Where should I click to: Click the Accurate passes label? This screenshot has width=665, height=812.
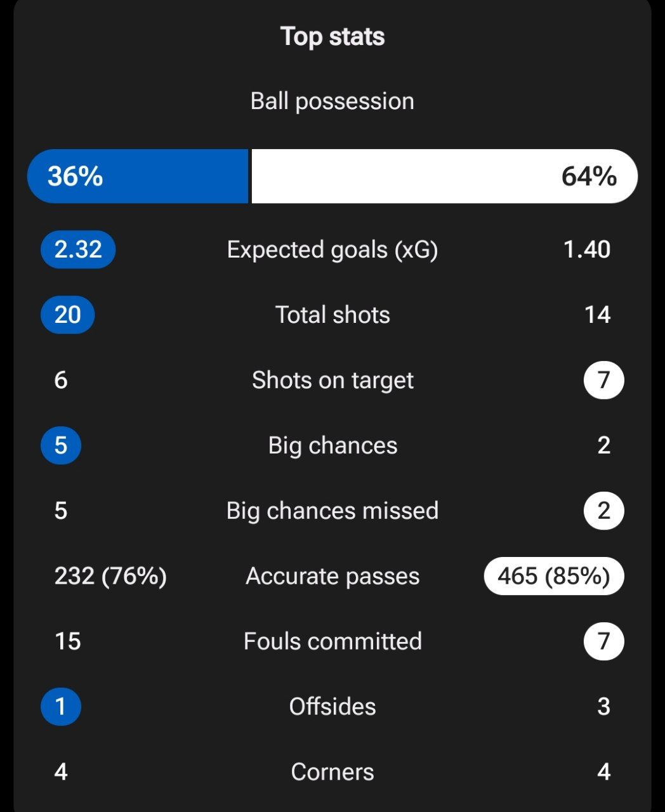332,576
